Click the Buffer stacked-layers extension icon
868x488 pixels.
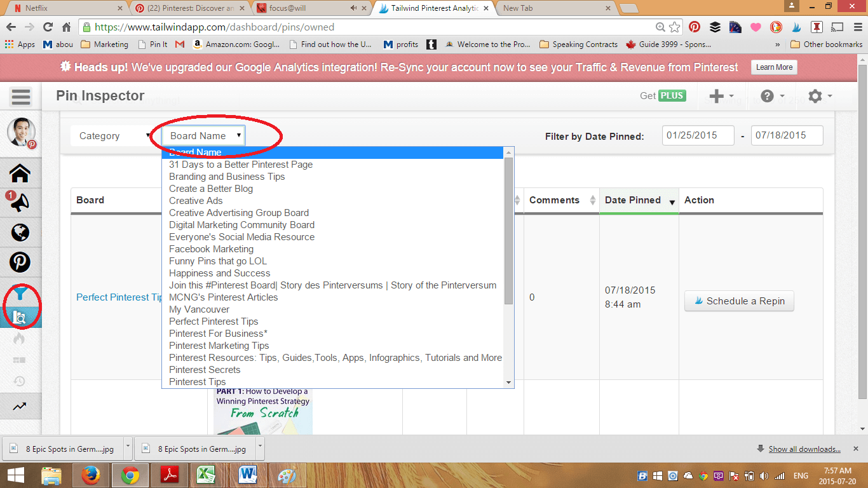click(x=715, y=27)
